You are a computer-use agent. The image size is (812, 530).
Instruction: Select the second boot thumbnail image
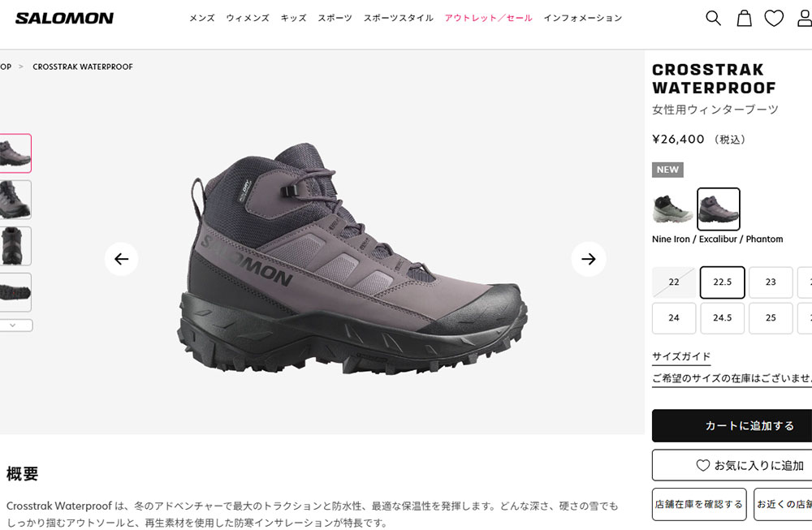(15, 200)
